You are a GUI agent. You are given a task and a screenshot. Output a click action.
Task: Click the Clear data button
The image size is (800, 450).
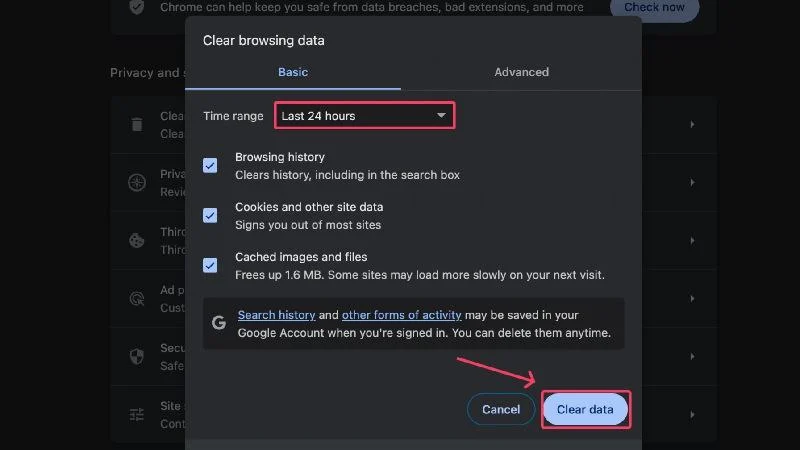[585, 409]
